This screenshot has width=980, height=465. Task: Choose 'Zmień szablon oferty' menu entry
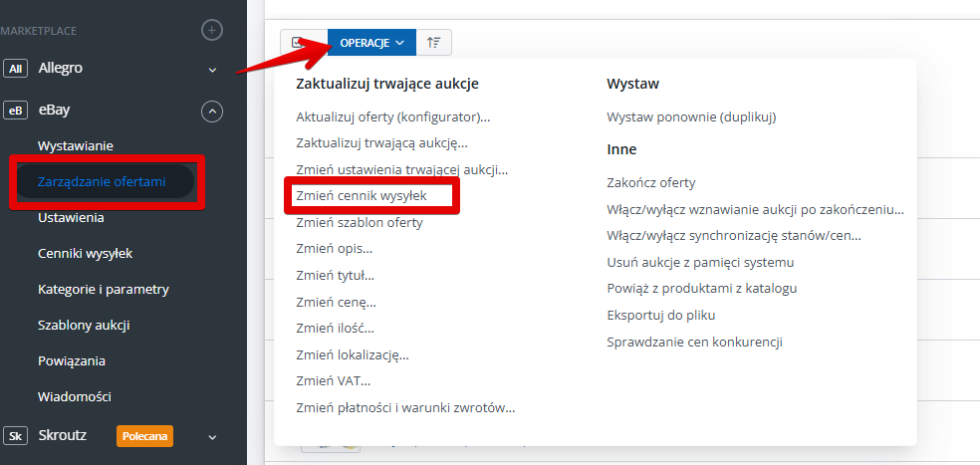coord(360,222)
